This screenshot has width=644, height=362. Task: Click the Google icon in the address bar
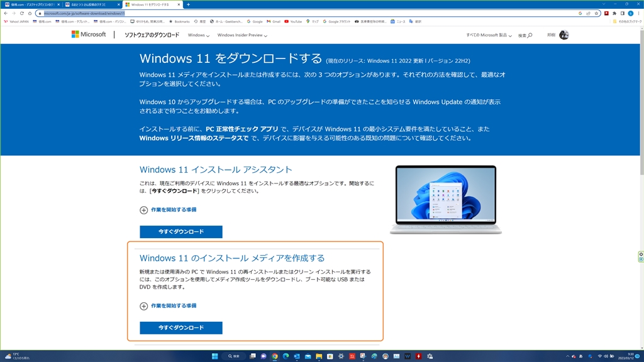pyautogui.click(x=580, y=13)
